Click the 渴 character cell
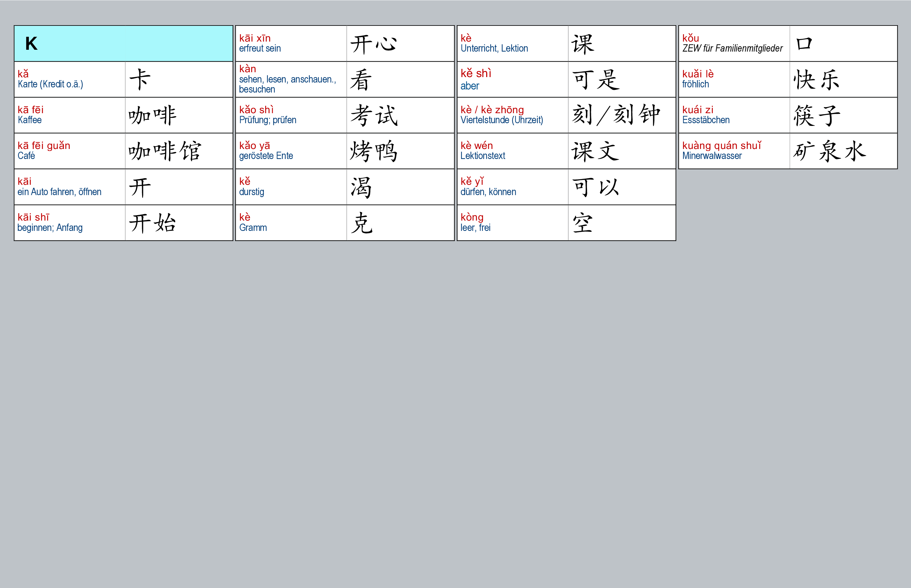The image size is (911, 588). (x=361, y=187)
